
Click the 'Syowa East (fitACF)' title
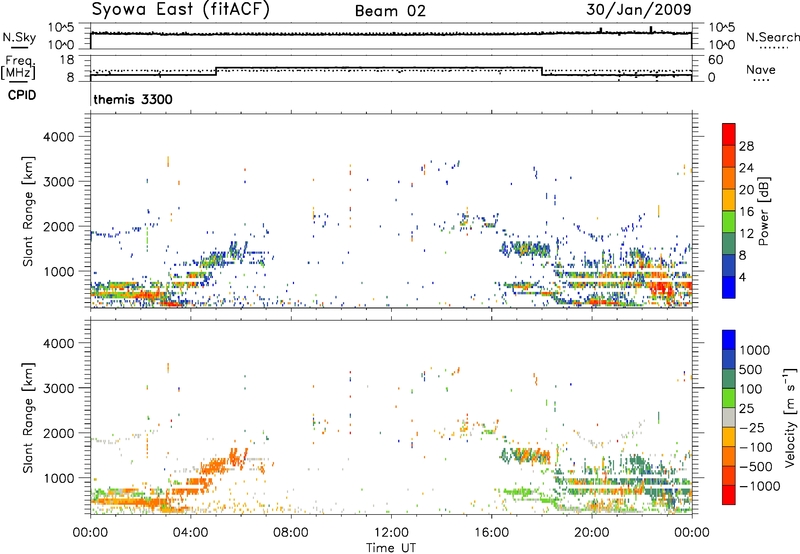pos(181,10)
